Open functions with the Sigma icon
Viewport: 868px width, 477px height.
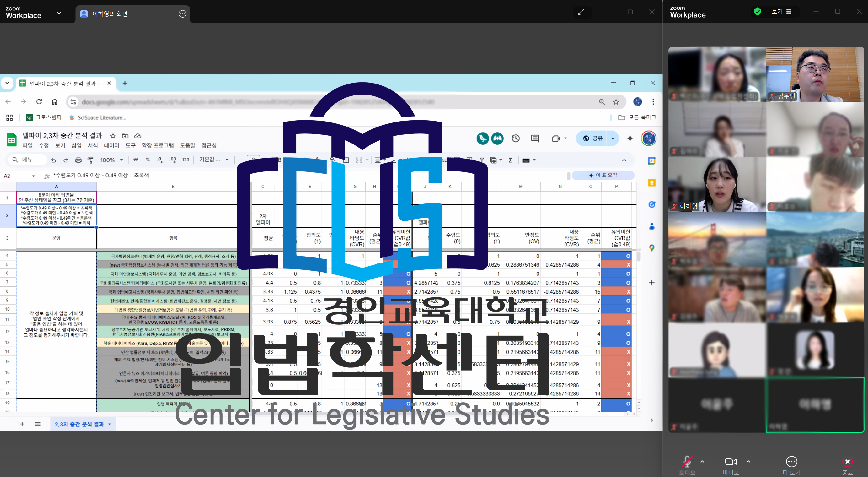click(x=511, y=160)
